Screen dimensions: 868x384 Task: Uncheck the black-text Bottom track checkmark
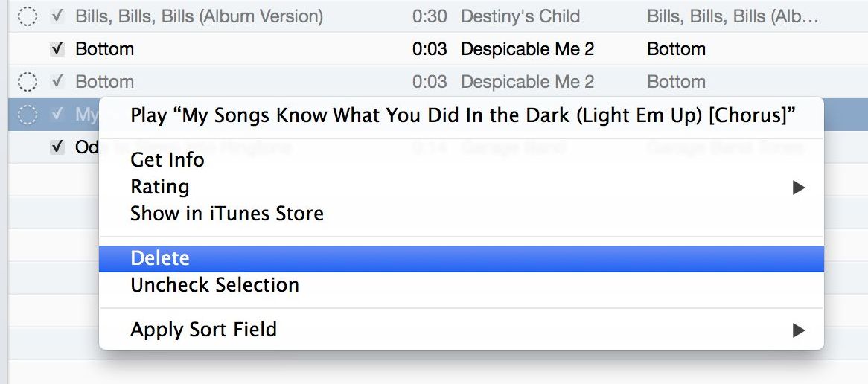click(57, 49)
